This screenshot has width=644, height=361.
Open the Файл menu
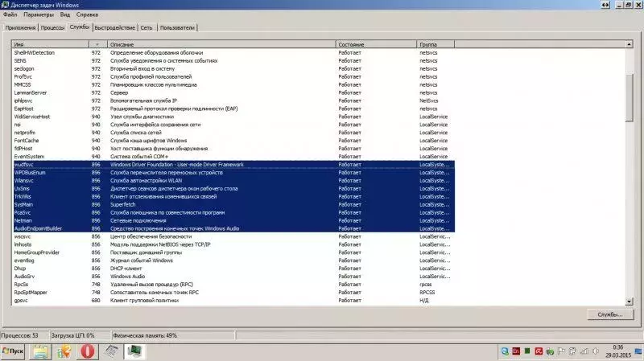(x=10, y=14)
